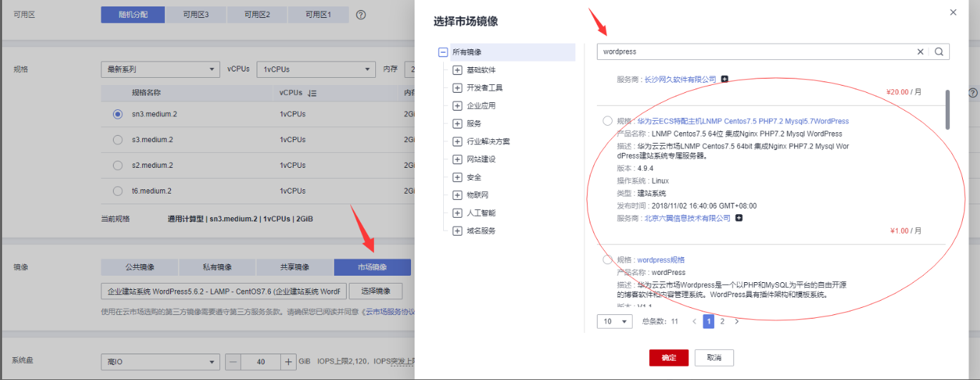
Task: Expand the 基础软件 category
Action: point(457,70)
